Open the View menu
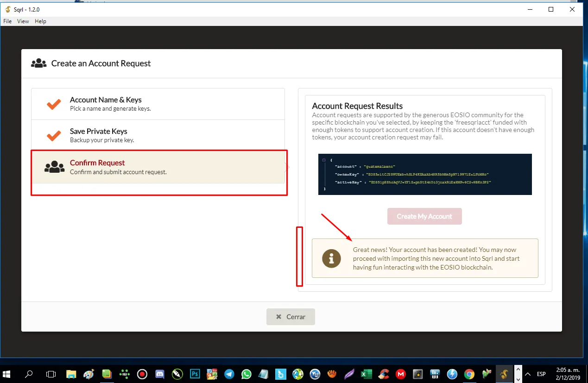This screenshot has width=588, height=383. [x=23, y=21]
